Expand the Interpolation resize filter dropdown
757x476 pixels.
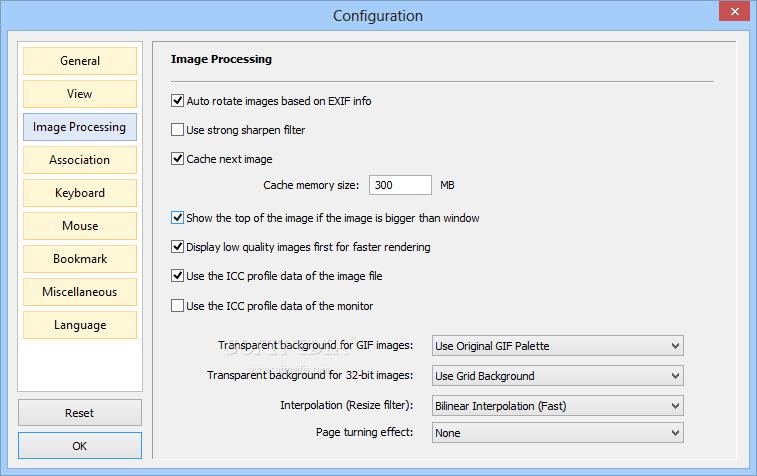558,406
